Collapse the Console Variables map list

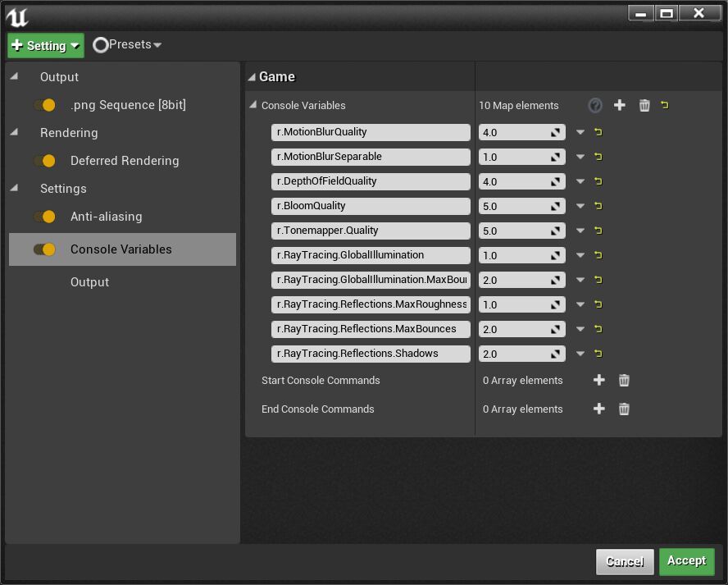pyautogui.click(x=253, y=105)
